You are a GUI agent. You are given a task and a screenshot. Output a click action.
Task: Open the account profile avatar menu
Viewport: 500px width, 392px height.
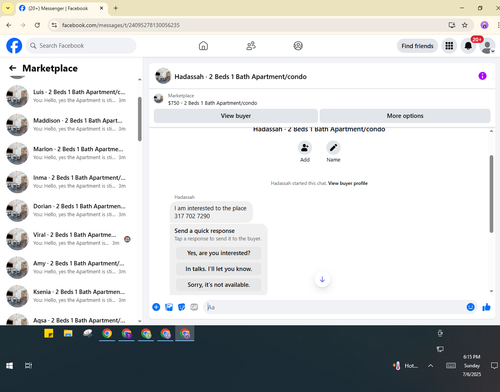coord(487,46)
